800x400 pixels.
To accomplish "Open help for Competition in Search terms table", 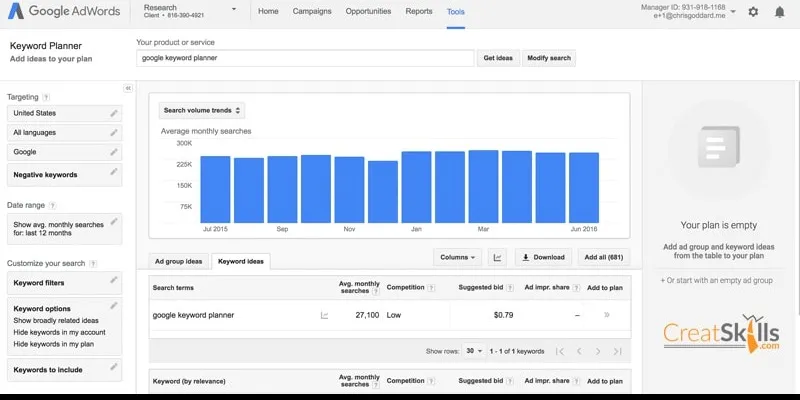I will tap(431, 288).
